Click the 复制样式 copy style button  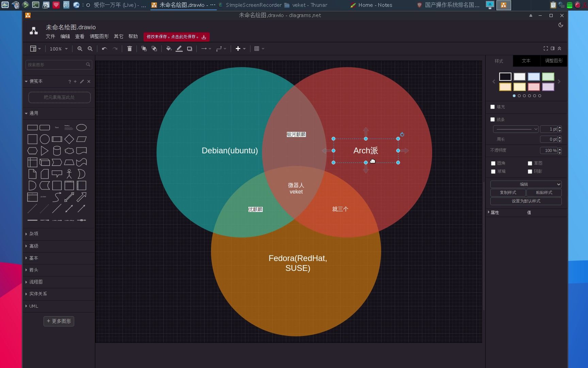coord(508,193)
